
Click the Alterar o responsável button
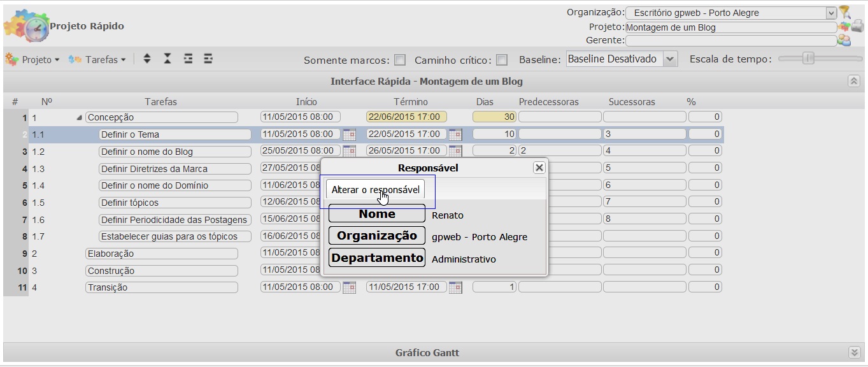point(375,190)
